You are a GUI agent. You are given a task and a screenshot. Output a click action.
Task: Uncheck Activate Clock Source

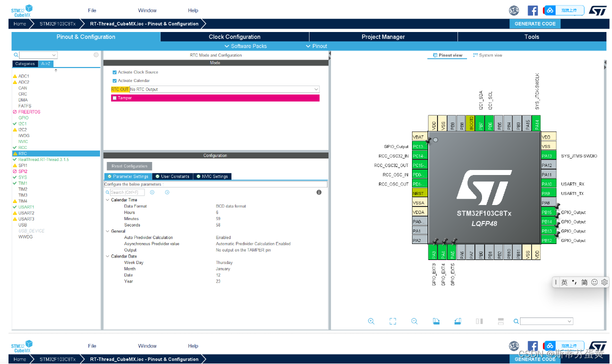click(114, 72)
